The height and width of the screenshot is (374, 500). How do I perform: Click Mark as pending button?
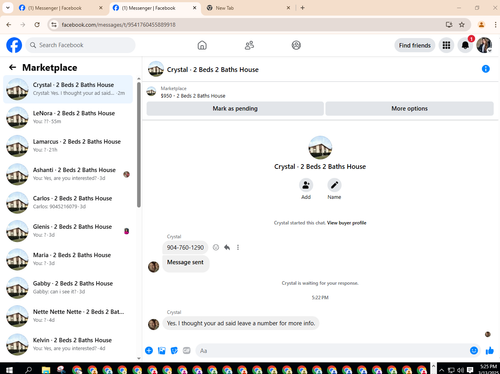pyautogui.click(x=235, y=108)
